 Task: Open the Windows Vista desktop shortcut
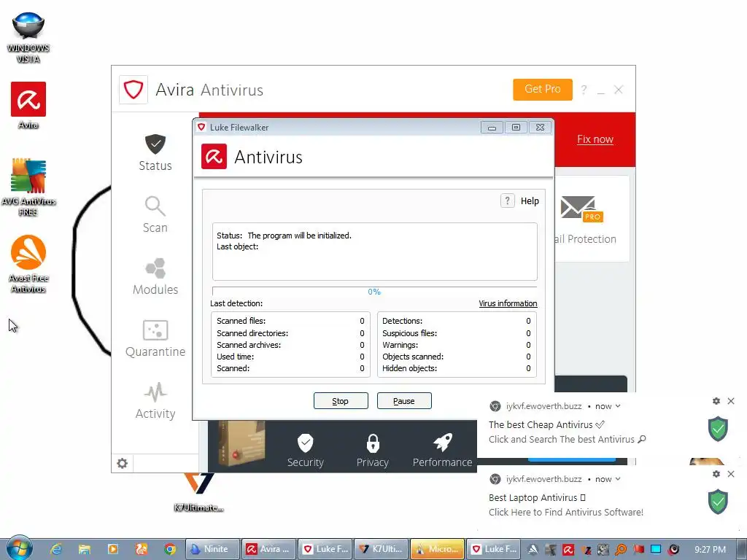(x=28, y=37)
